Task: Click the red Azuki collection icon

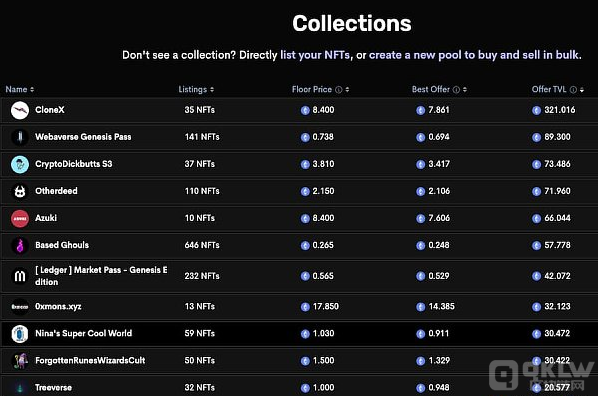Action: [x=20, y=219]
